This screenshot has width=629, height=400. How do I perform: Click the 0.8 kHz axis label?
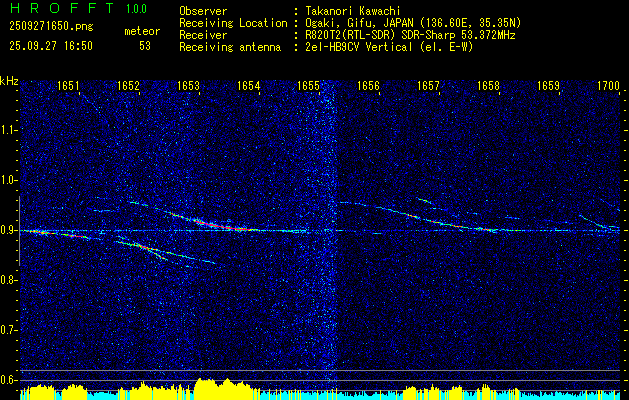[8, 280]
